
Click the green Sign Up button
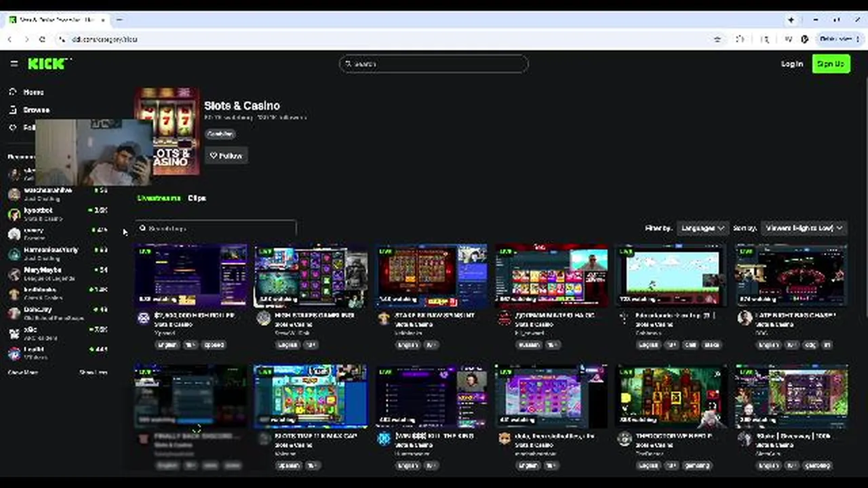(831, 64)
